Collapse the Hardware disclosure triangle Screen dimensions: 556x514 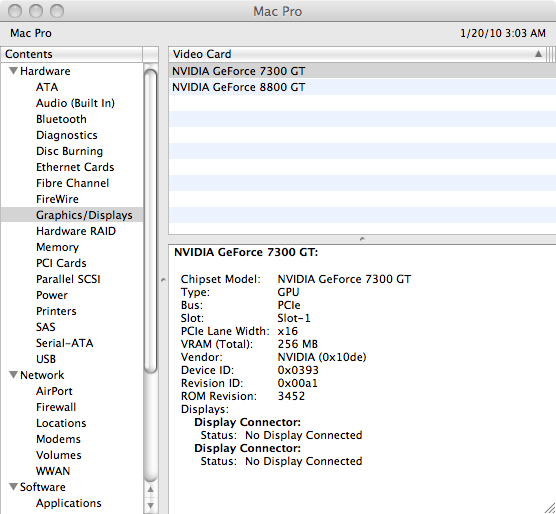coord(13,71)
